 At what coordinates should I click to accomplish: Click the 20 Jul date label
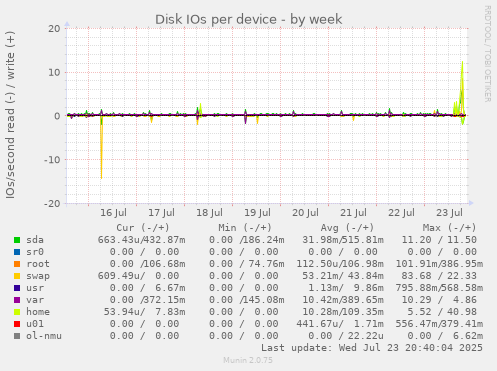[305, 213]
